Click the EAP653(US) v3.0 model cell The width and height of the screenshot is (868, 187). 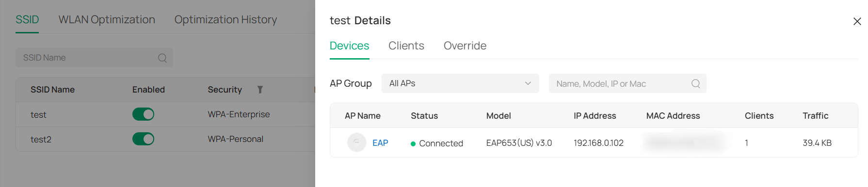(519, 143)
